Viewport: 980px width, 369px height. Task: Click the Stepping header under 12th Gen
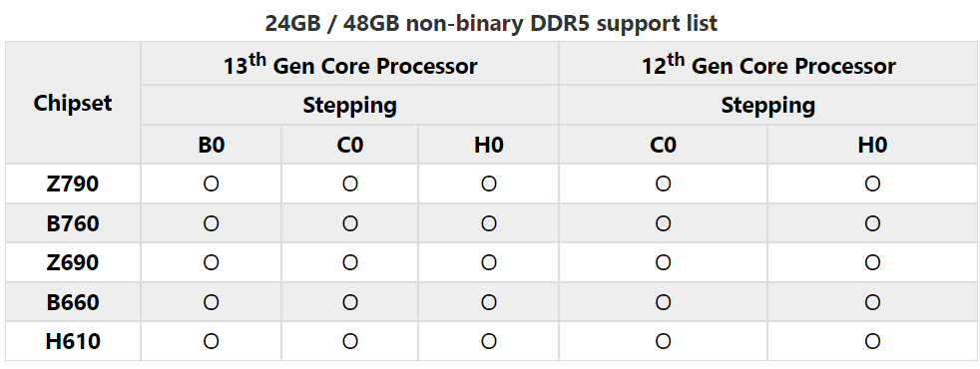(768, 105)
